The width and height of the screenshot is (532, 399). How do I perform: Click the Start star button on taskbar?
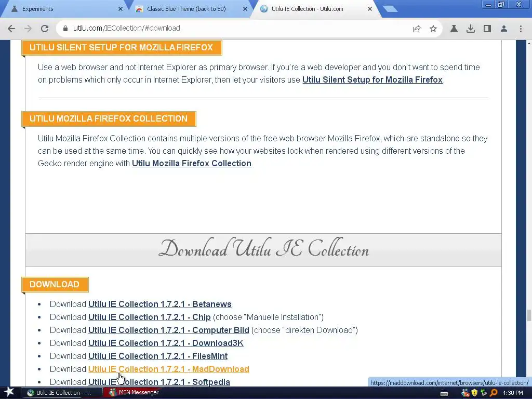[8, 393]
